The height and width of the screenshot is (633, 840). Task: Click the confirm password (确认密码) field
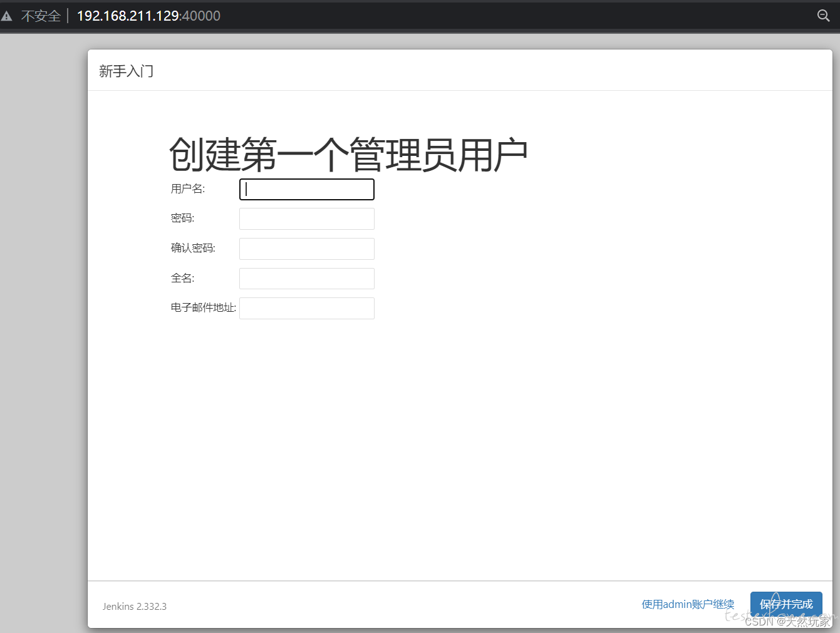pyautogui.click(x=307, y=249)
